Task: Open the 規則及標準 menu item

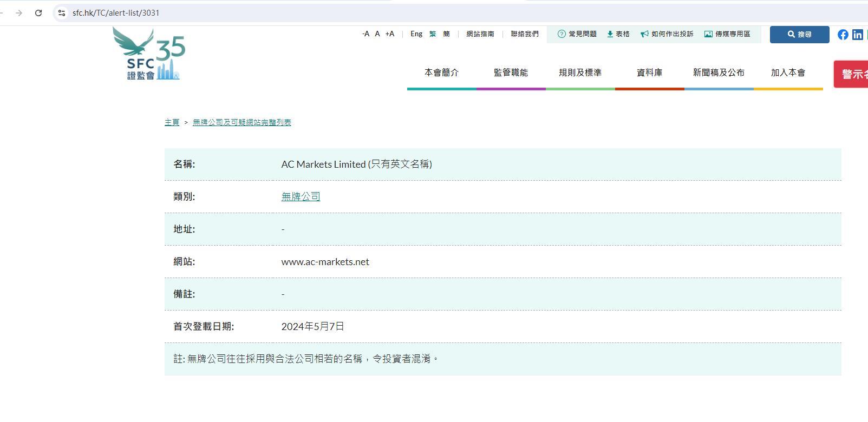Action: pyautogui.click(x=580, y=72)
